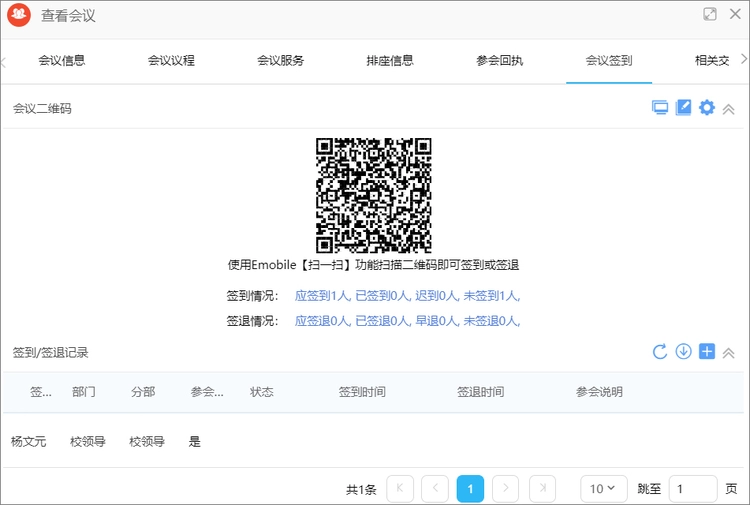Click the 未签到1人 link
Screen dimensions: 750x505
click(x=491, y=296)
